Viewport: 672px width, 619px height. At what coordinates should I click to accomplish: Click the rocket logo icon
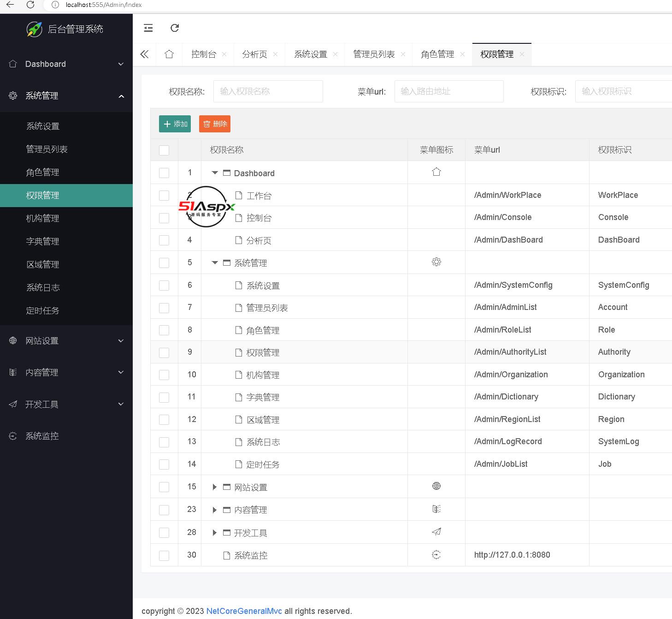(x=34, y=29)
